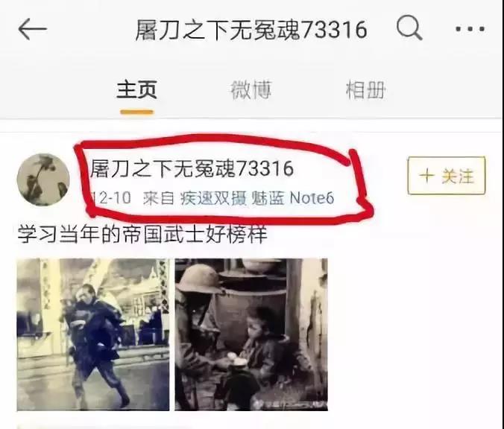Image resolution: width=504 pixels, height=429 pixels.
Task: Switch to the 主页 tab
Action: coord(137,89)
